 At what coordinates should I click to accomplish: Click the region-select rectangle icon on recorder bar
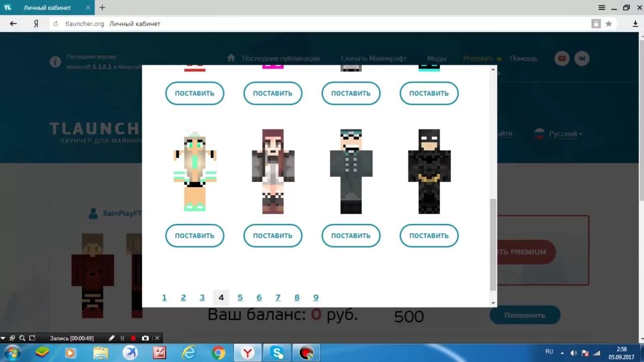[x=32, y=338]
